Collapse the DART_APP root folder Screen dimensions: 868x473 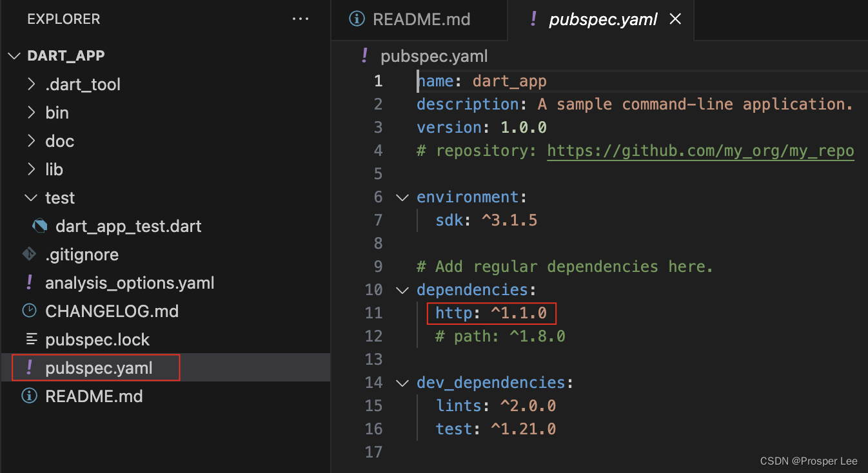coord(14,56)
